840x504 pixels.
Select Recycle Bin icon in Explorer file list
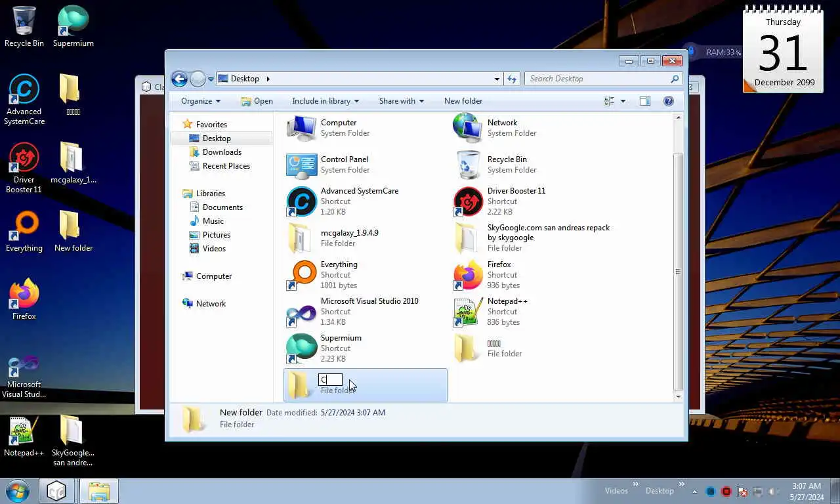click(x=468, y=165)
